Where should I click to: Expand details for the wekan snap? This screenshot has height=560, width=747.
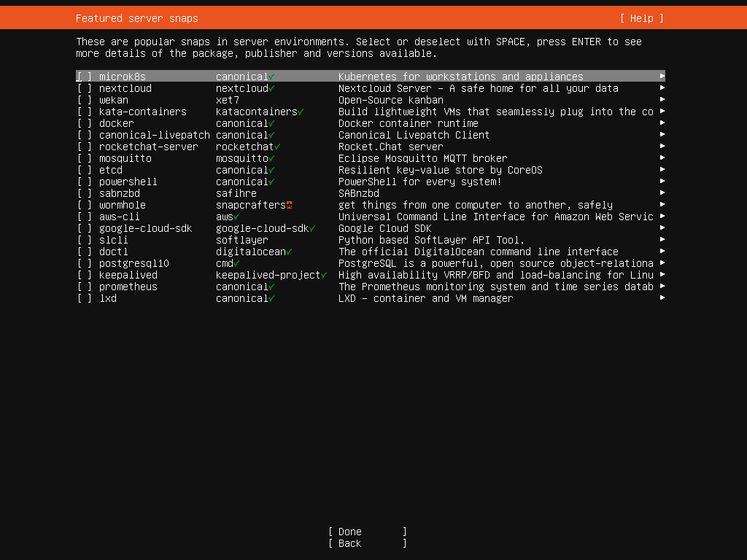[662, 100]
